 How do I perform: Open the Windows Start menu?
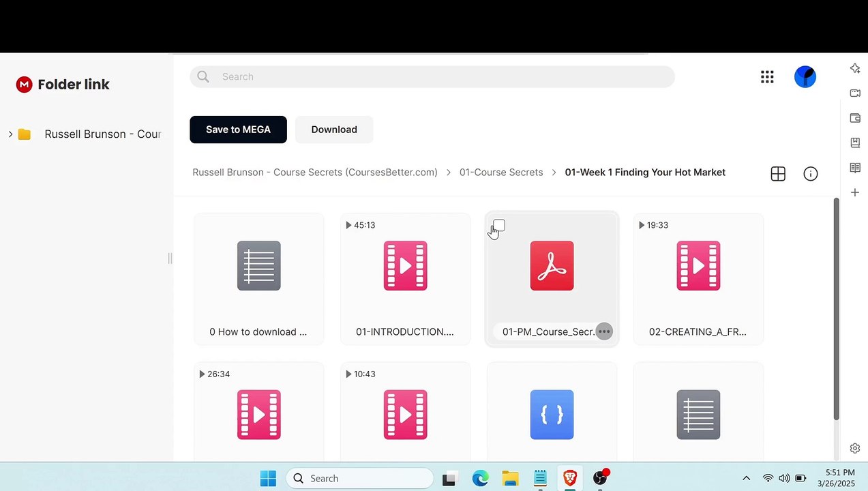[x=268, y=479]
